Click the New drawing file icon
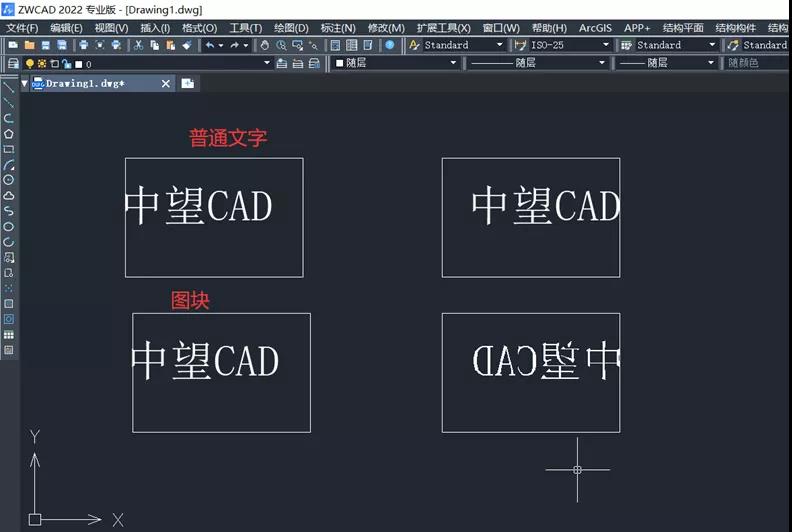 13,45
